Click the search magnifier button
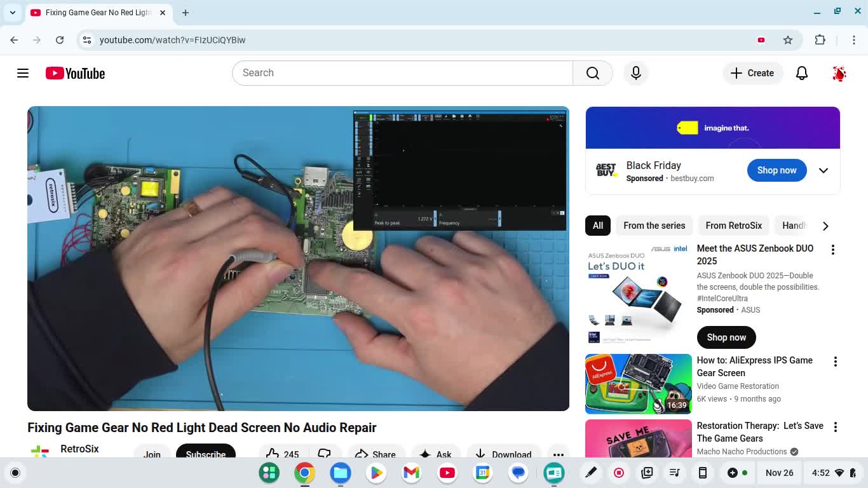The height and width of the screenshot is (488, 868). point(592,73)
